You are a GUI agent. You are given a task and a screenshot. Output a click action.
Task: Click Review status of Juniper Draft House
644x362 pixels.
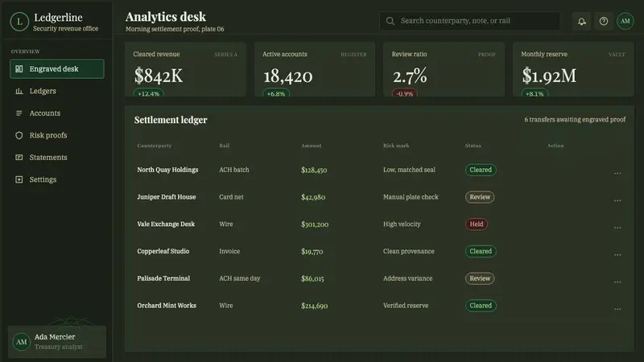pos(480,197)
